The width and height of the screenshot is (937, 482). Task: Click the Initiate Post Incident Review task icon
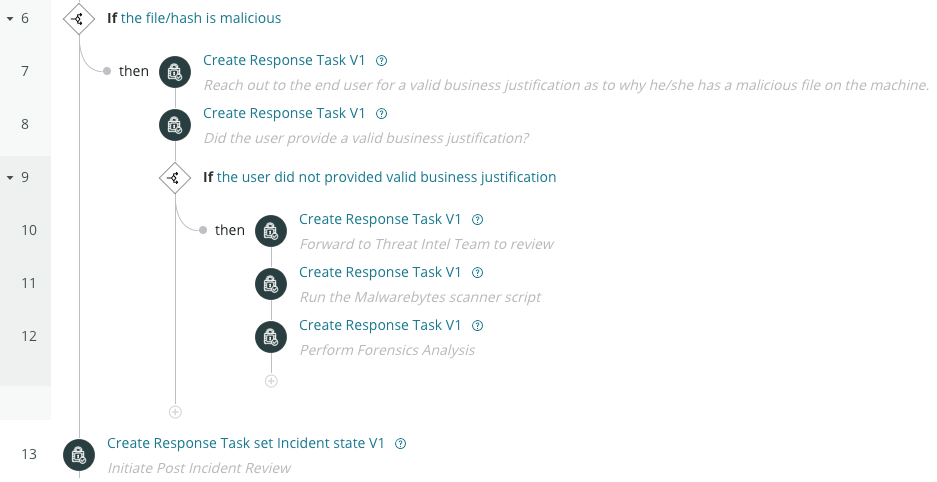[79, 455]
